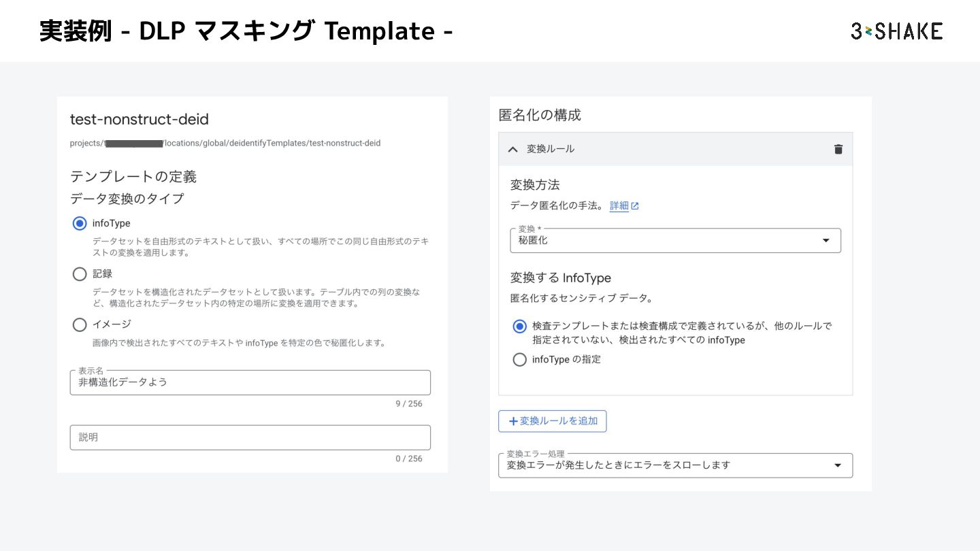Open the 変換エラー処理 dropdown
This screenshot has width=980, height=551.
pyautogui.click(x=675, y=465)
